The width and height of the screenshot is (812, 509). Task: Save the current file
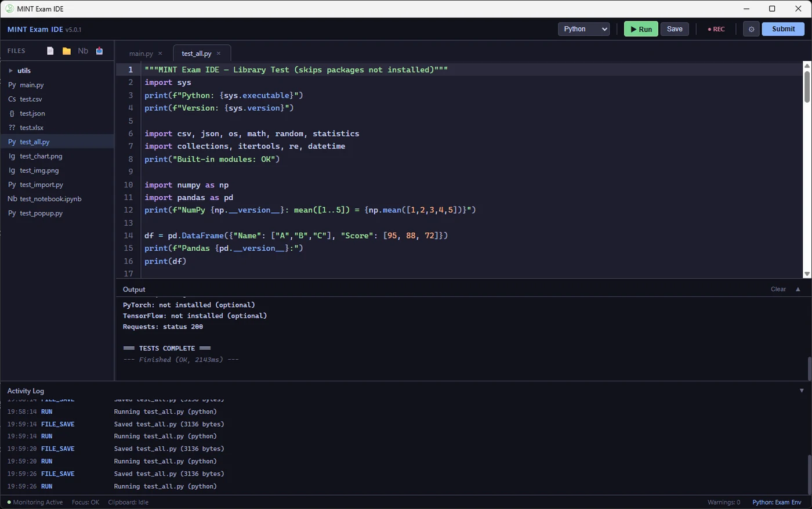point(675,29)
